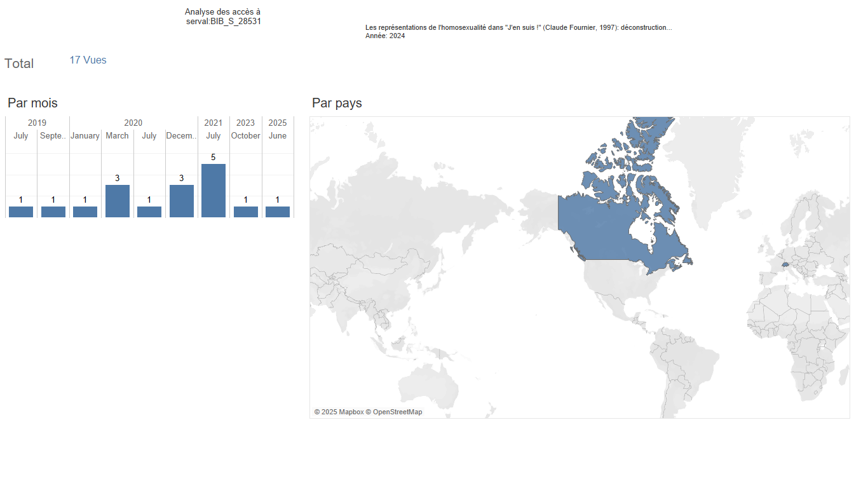Click the '3' label above the December bar
The width and height of the screenshot is (868, 488).
pos(182,178)
